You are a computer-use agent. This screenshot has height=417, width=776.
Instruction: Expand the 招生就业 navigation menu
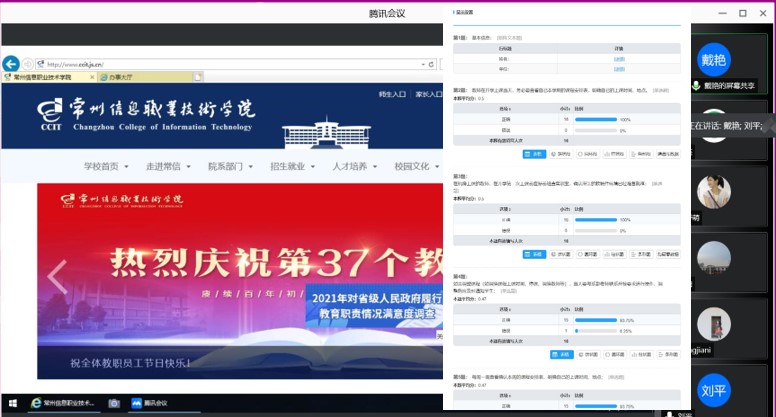(292, 166)
